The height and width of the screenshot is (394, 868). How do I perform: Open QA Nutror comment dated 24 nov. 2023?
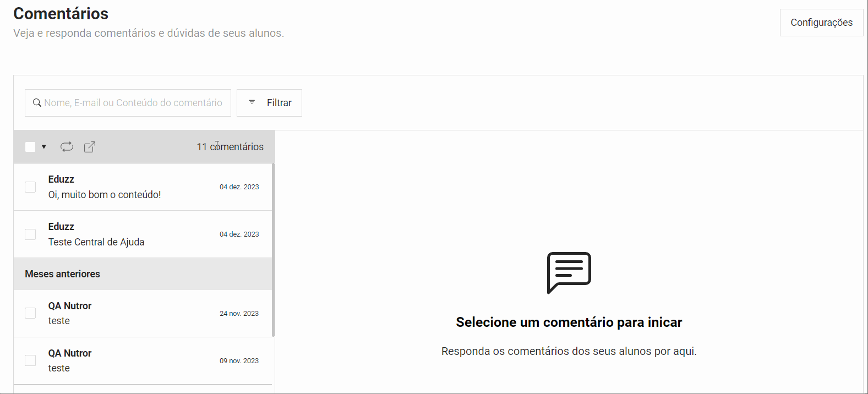(127, 313)
